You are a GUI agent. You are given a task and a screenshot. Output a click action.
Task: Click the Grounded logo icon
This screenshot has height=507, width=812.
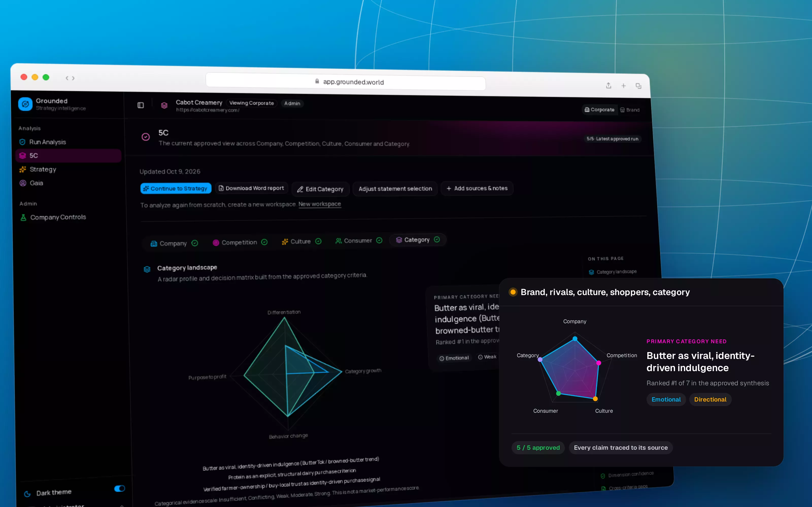(25, 104)
